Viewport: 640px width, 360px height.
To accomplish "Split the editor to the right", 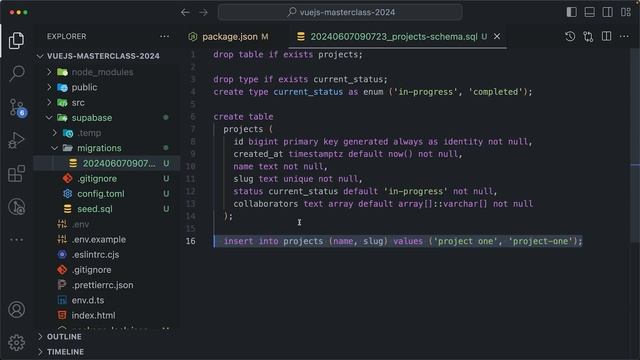I will (x=607, y=36).
